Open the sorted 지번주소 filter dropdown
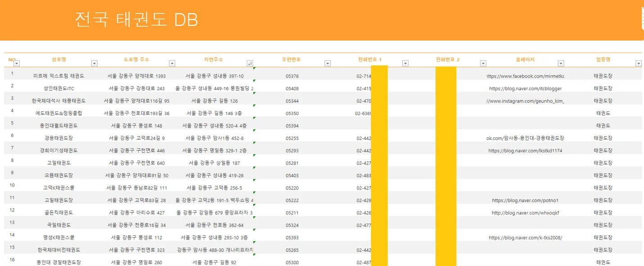The width and height of the screenshot is (644, 266). click(250, 63)
